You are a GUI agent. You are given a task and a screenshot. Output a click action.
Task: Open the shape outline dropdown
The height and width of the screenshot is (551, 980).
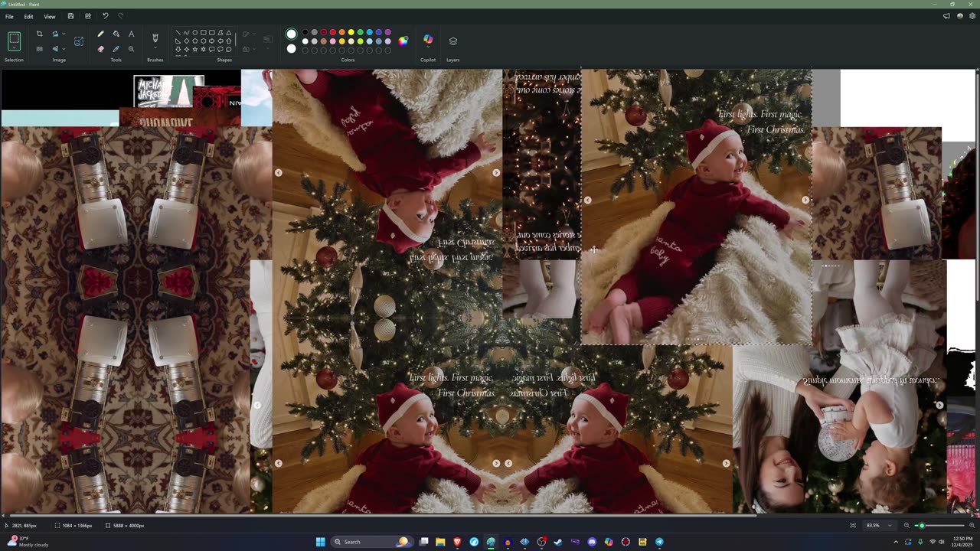click(x=254, y=34)
